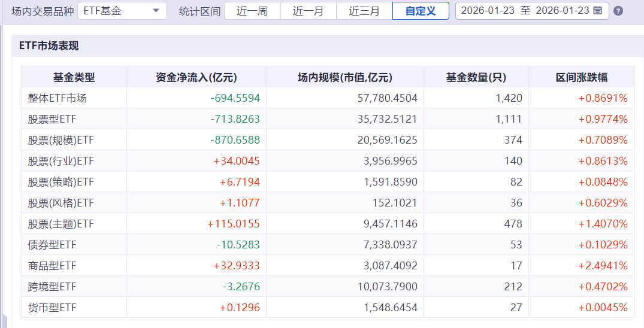Click market size value 9,457.1146
This screenshot has height=328, width=644.
[391, 224]
